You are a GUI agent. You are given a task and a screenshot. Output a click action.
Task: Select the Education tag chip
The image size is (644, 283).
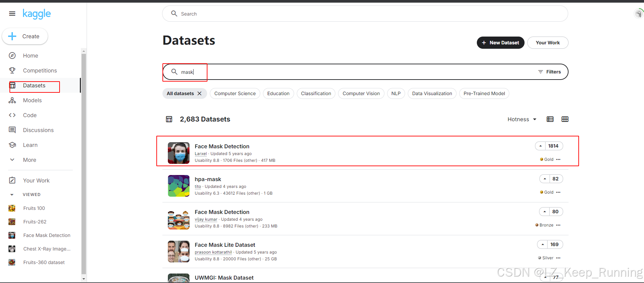click(x=278, y=93)
